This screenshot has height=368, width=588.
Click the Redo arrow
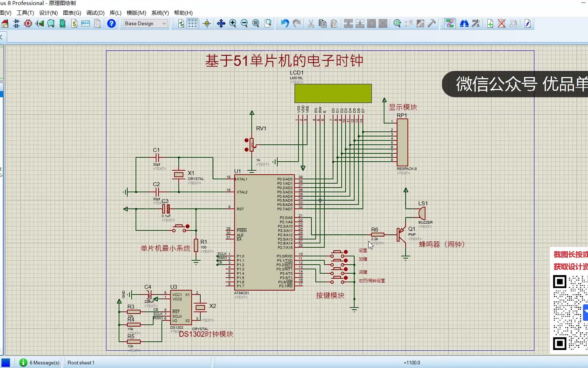(297, 24)
